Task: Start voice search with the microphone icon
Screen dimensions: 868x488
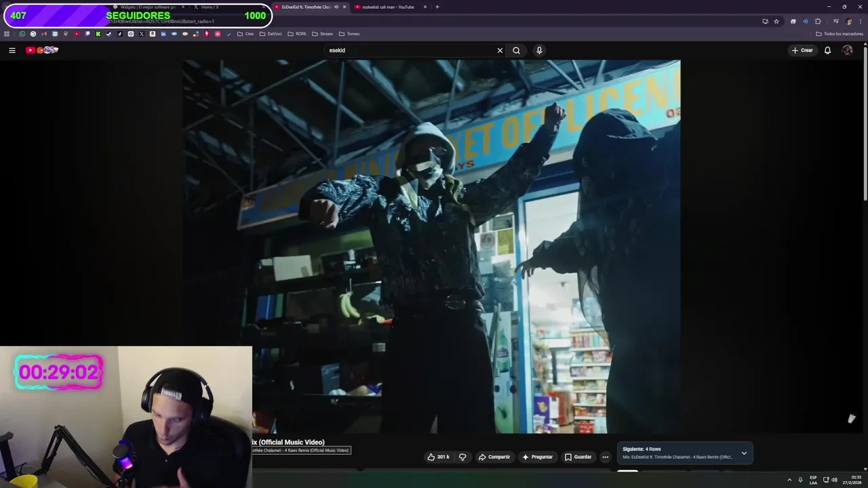Action: [x=539, y=50]
